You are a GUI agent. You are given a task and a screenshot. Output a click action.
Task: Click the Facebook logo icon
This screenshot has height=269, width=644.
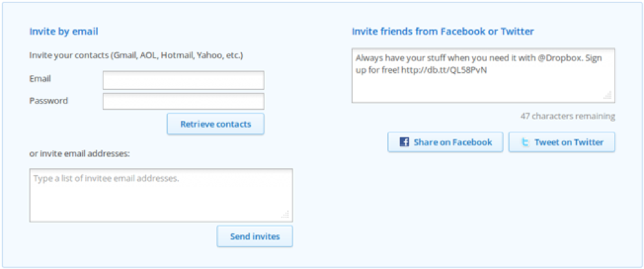click(404, 142)
